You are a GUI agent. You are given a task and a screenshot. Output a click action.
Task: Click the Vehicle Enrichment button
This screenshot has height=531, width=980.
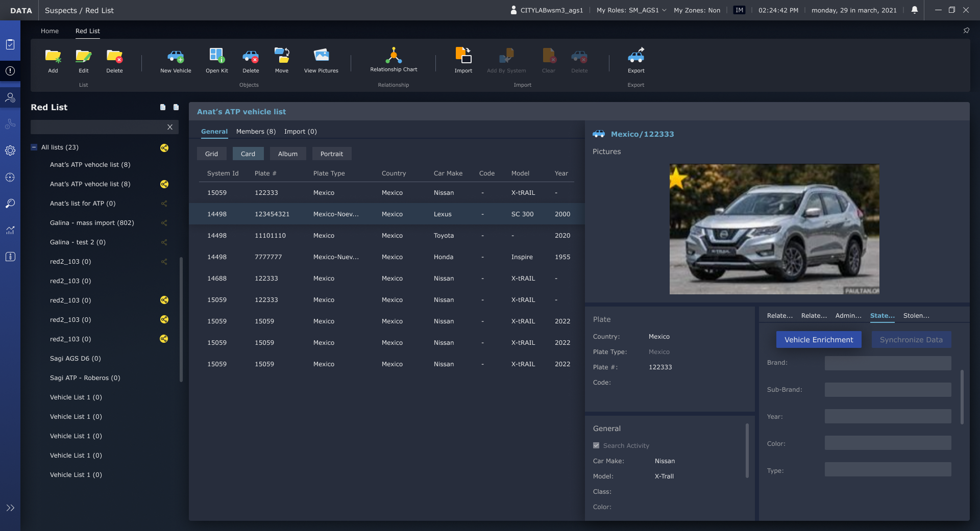click(818, 340)
